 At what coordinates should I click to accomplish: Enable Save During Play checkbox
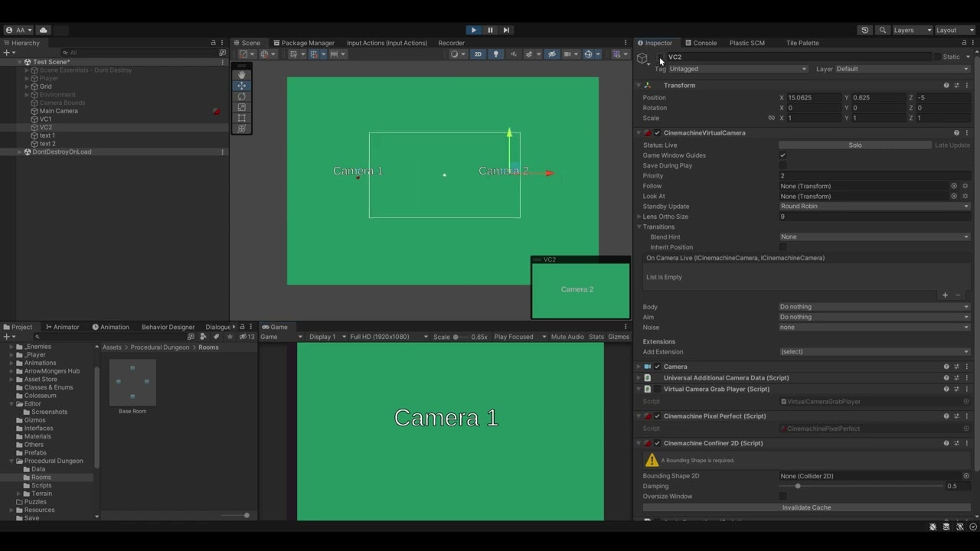(782, 165)
